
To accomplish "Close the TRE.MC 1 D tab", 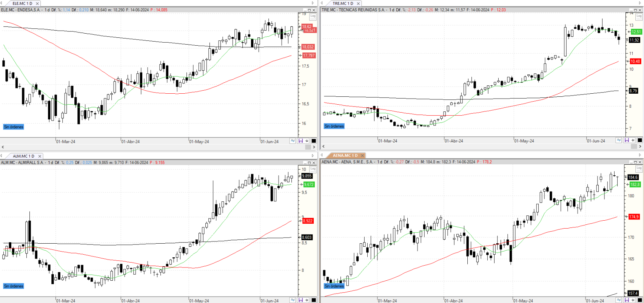I will (358, 3).
